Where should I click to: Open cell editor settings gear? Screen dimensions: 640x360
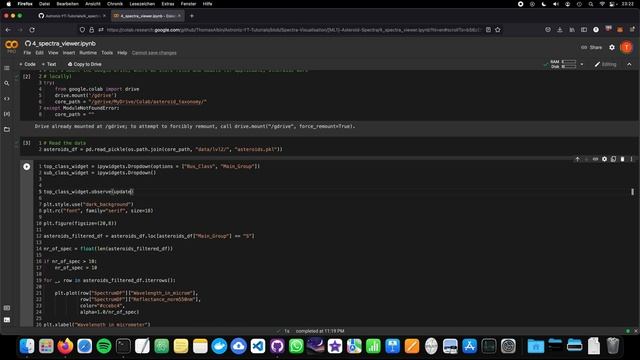(x=604, y=159)
